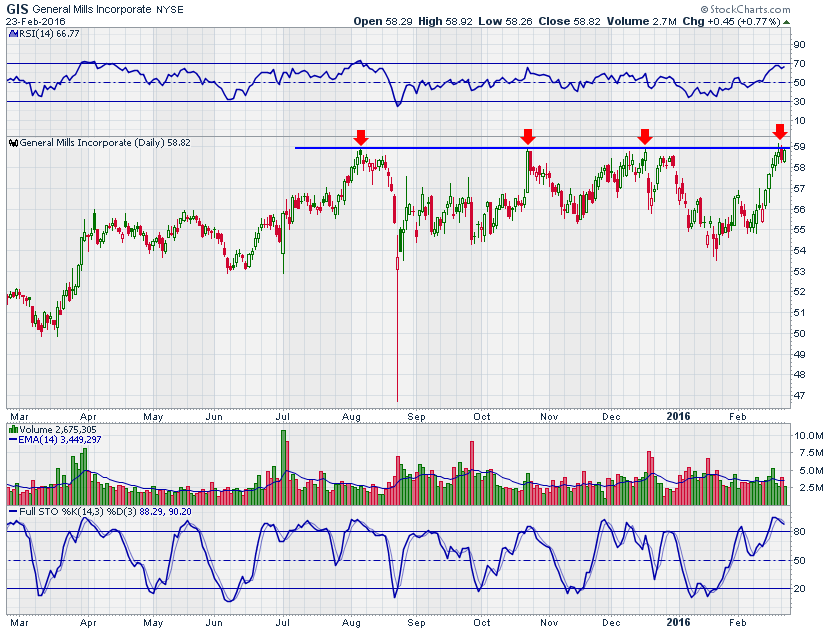Click the 2.5M volume axis label
This screenshot has width=826, height=629.
(810, 488)
